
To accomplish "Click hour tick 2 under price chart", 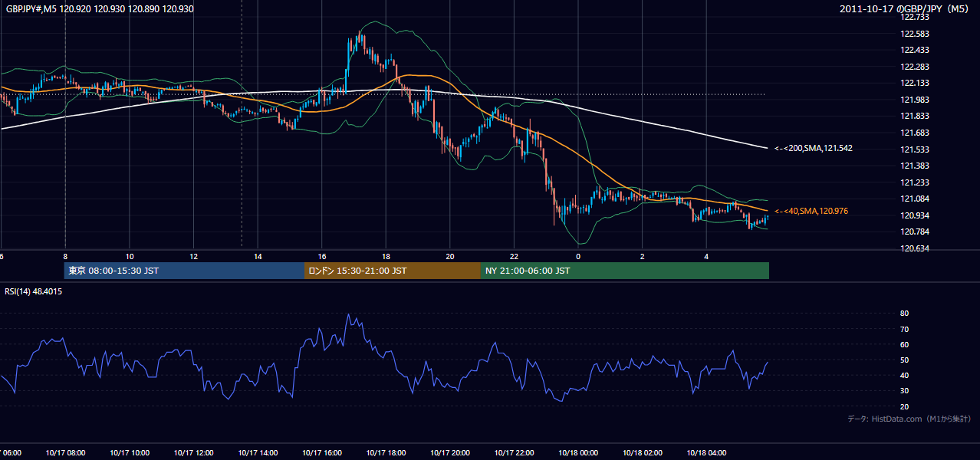I will (643, 256).
